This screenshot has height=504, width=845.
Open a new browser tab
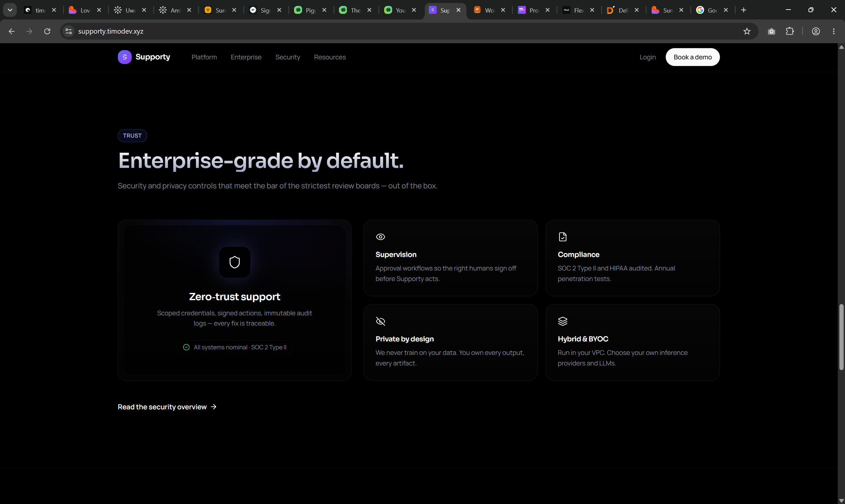pos(744,10)
